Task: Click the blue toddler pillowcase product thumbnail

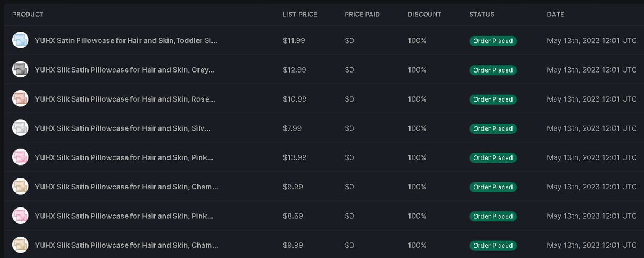Action: (20, 40)
